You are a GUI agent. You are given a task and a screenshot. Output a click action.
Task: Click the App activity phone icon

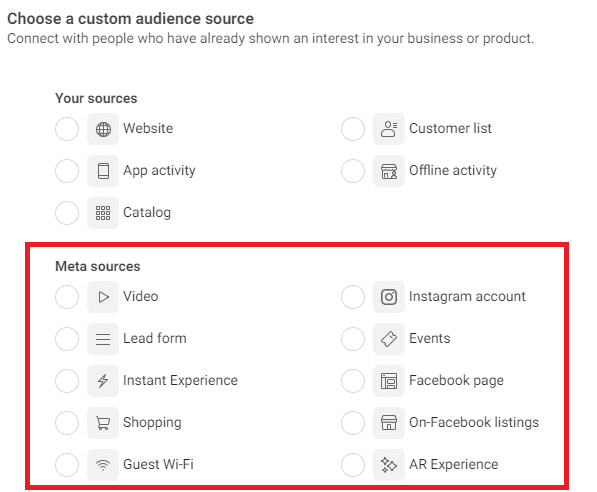(x=103, y=171)
